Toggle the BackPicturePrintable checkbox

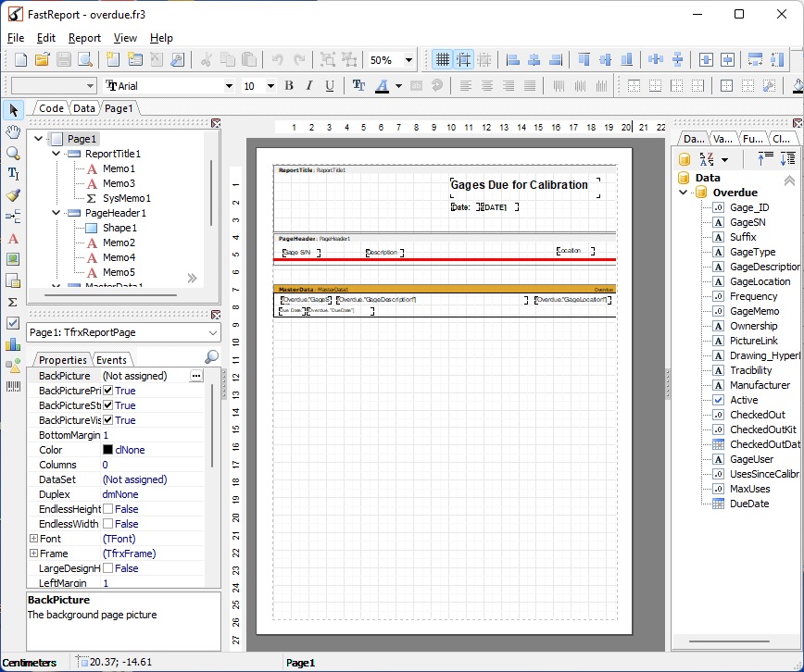(108, 391)
